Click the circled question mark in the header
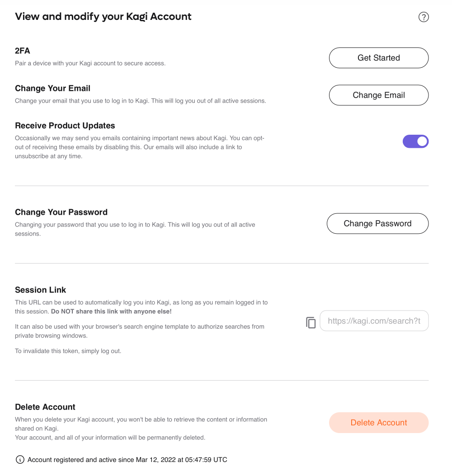 click(x=424, y=17)
